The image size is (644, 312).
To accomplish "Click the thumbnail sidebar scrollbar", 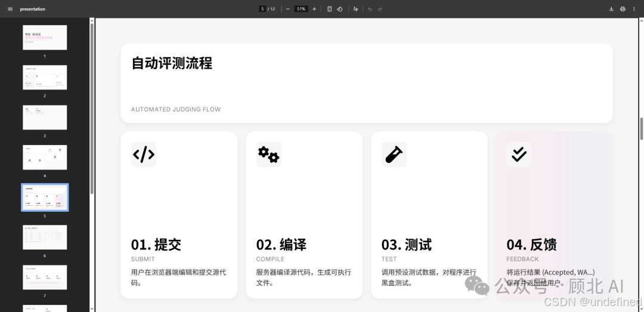I will (x=92, y=109).
